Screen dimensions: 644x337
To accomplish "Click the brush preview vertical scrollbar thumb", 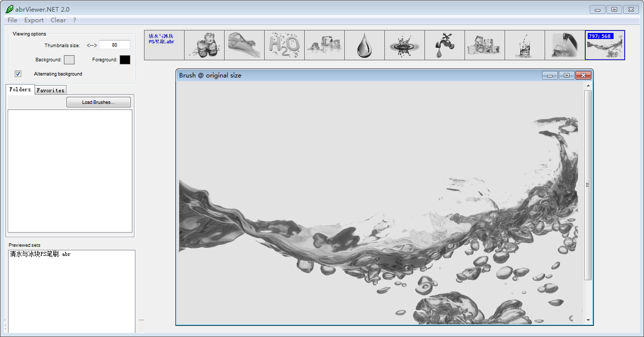I will (588, 185).
